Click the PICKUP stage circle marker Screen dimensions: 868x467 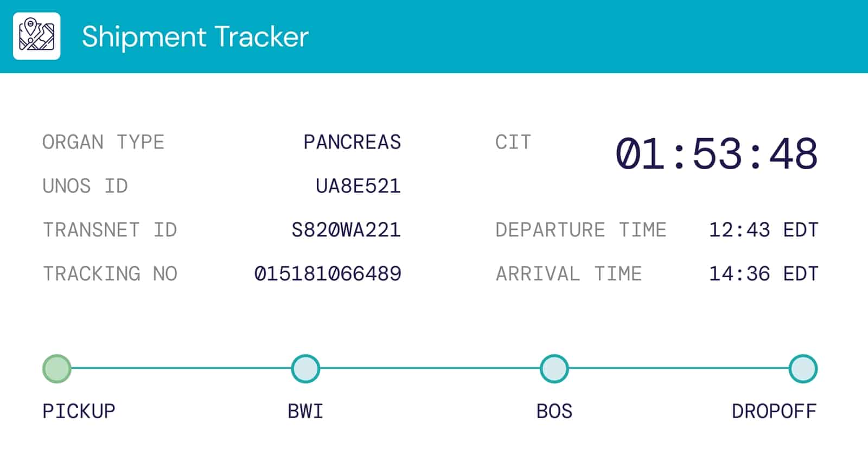[57, 369]
